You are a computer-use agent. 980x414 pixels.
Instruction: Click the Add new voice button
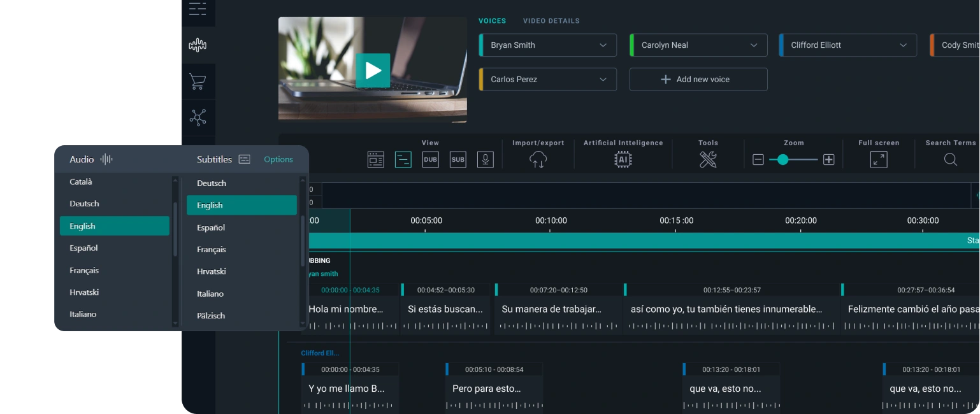[x=698, y=80]
